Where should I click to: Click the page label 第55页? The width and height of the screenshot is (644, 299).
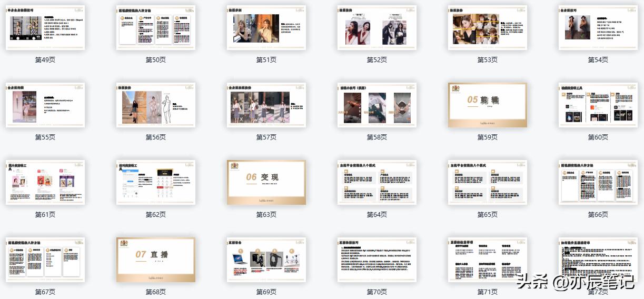[x=45, y=137]
